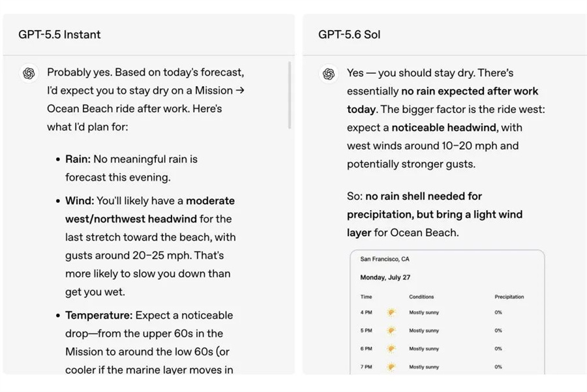The width and height of the screenshot is (587, 392).
Task: Select the GPT-5.6 Sol panel header
Action: pos(445,35)
